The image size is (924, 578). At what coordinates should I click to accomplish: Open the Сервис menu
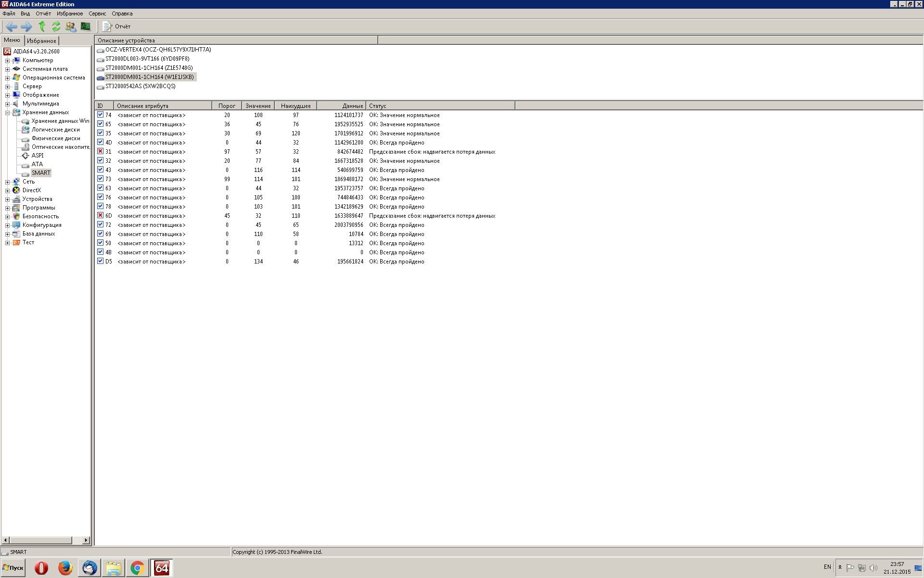97,13
